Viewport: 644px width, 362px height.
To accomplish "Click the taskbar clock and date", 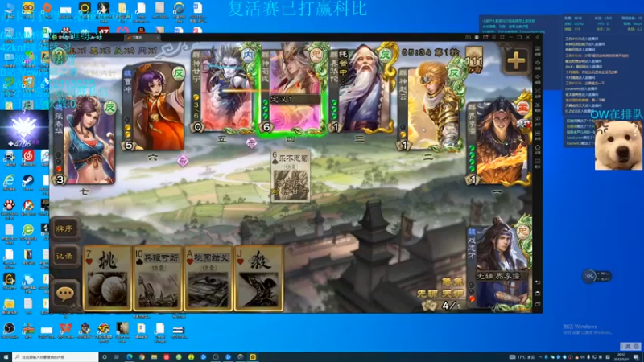I will pyautogui.click(x=621, y=357).
